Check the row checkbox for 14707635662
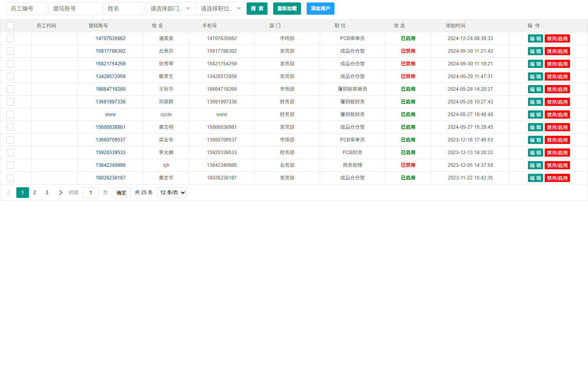 [x=10, y=38]
